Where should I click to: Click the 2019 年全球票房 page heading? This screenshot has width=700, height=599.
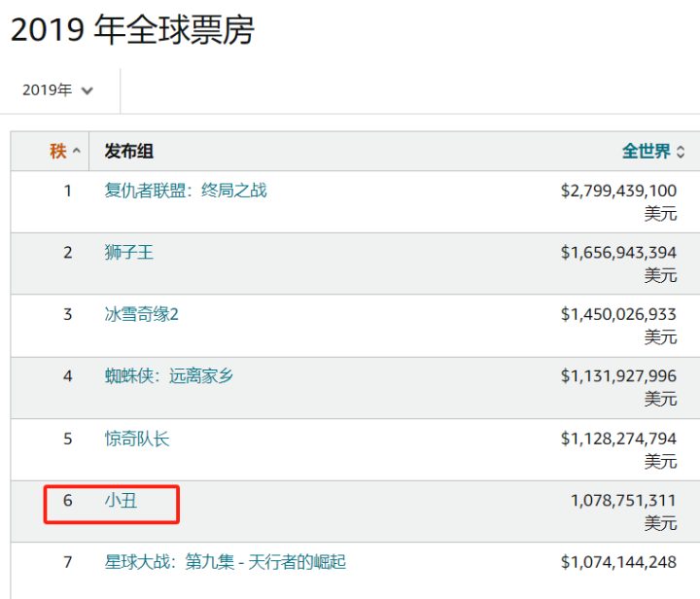click(132, 30)
